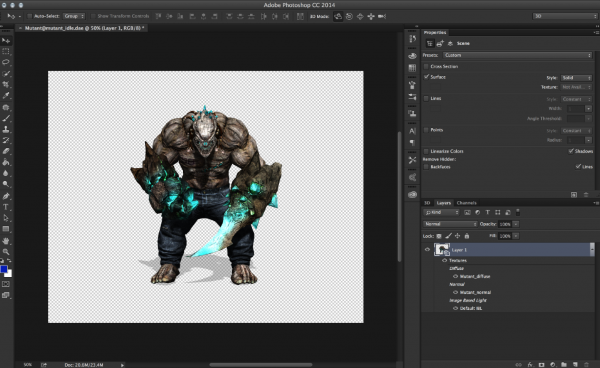
Task: Toggle Quick Mask mode icon
Action: click(x=6, y=284)
